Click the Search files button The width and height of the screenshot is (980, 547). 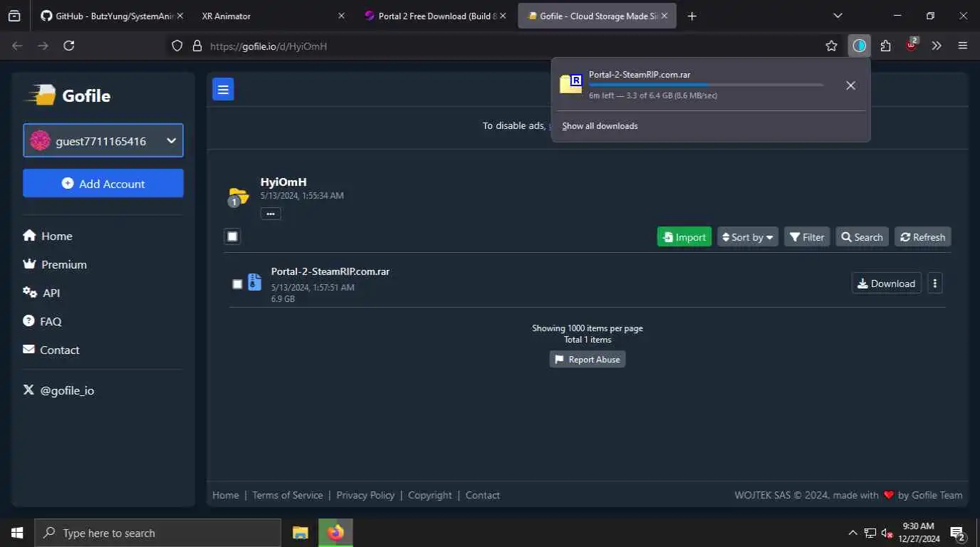click(x=862, y=237)
